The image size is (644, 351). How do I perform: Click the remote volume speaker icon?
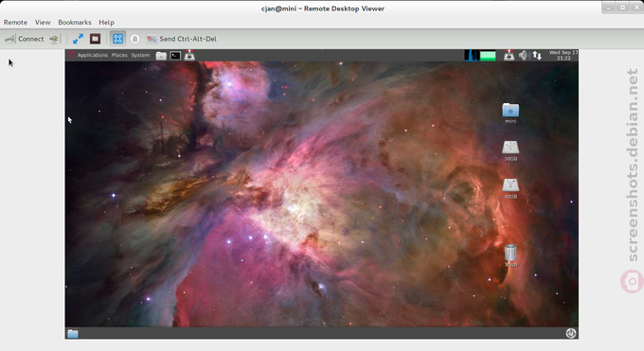523,55
